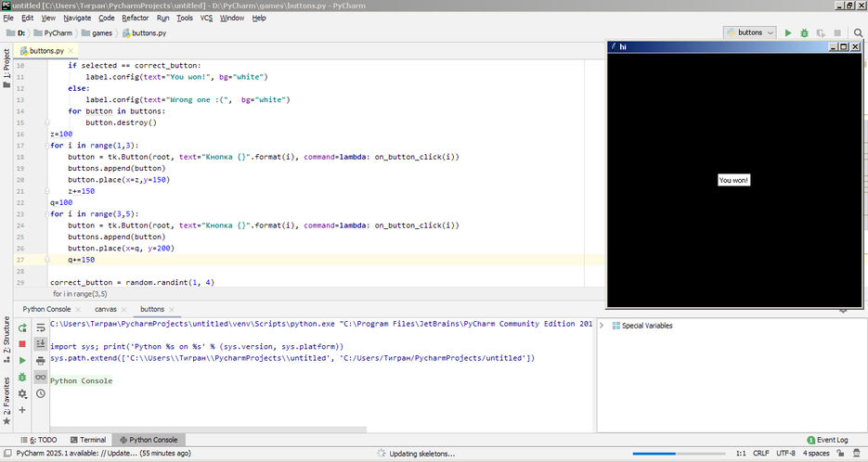868x462 pixels.
Task: Toggle tool window bars via bottom-left corner icon
Action: 6,453
